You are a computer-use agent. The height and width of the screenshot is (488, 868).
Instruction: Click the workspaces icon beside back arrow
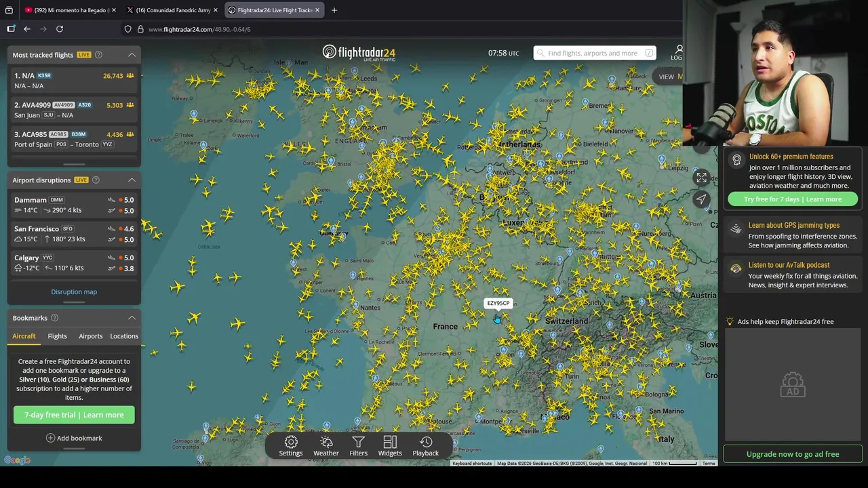11,29
